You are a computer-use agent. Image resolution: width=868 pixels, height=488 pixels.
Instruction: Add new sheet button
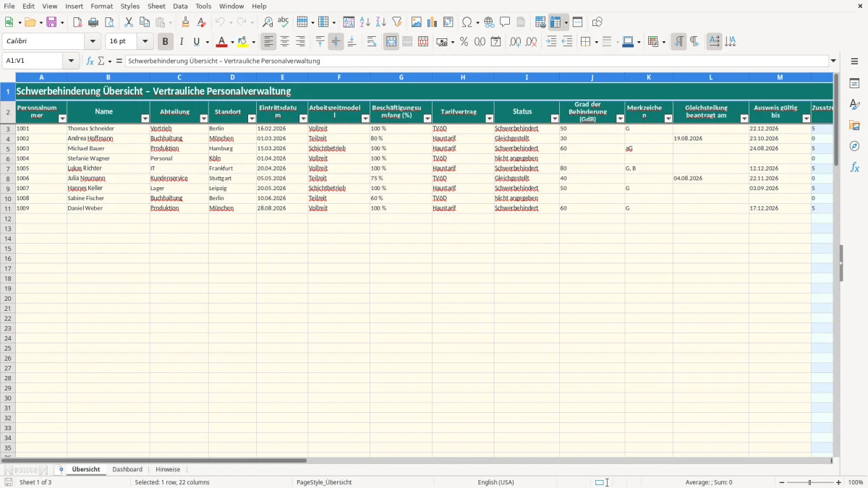pos(61,470)
